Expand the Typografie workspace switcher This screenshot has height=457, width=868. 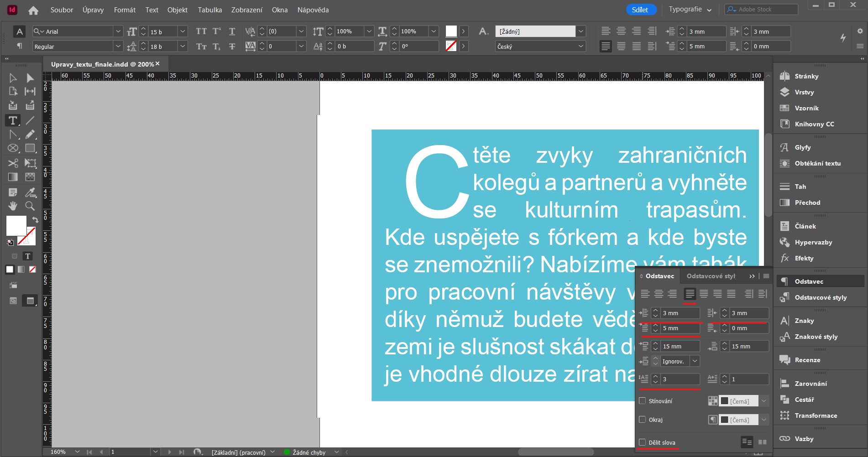(x=709, y=9)
